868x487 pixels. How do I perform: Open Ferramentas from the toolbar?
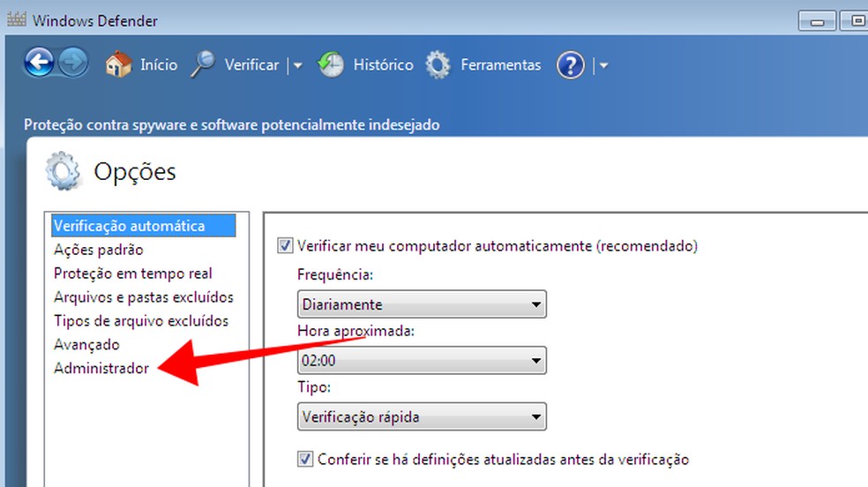click(x=501, y=64)
